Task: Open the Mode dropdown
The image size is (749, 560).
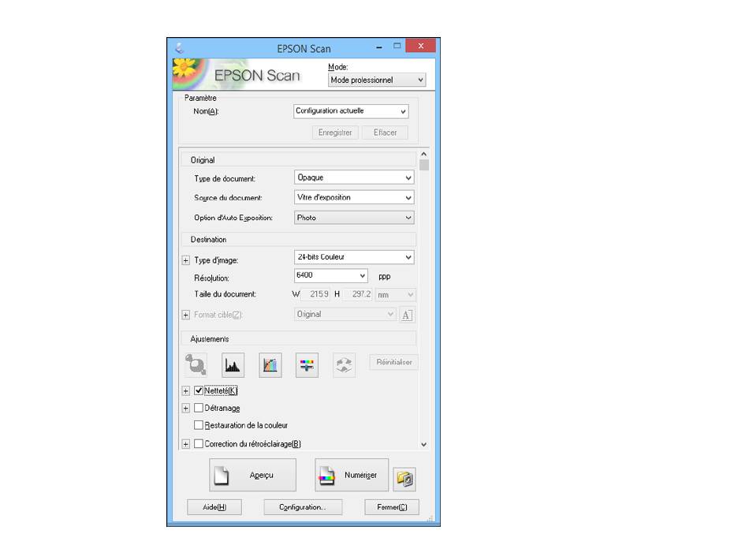Action: (377, 80)
